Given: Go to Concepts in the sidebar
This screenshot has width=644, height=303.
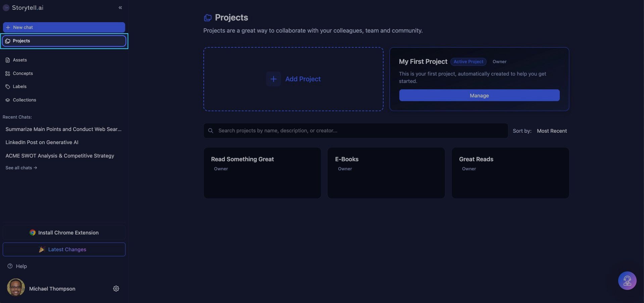Looking at the screenshot, I should tap(23, 73).
